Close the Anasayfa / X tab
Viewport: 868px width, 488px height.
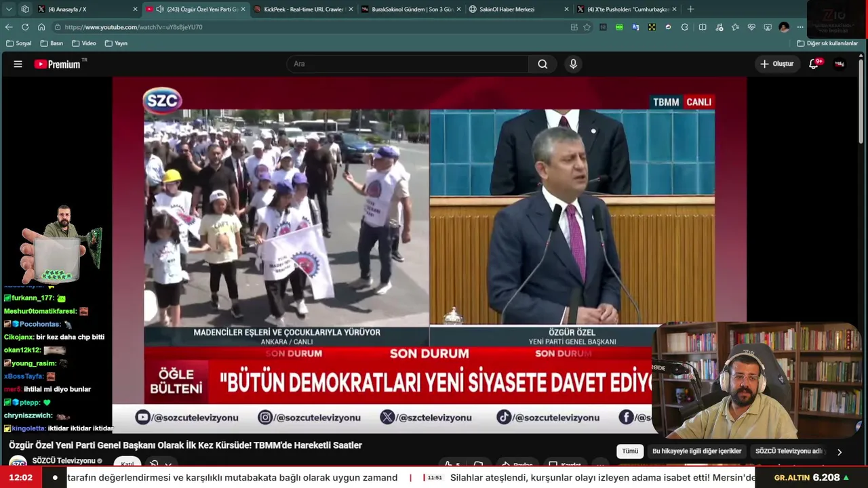[x=135, y=9]
